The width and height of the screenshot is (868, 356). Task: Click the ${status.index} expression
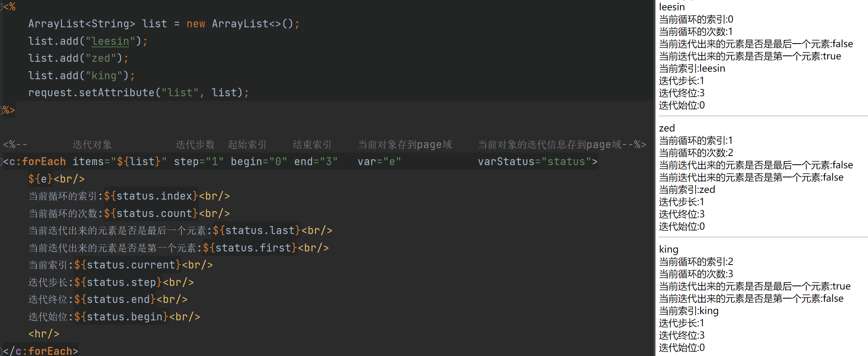click(151, 196)
